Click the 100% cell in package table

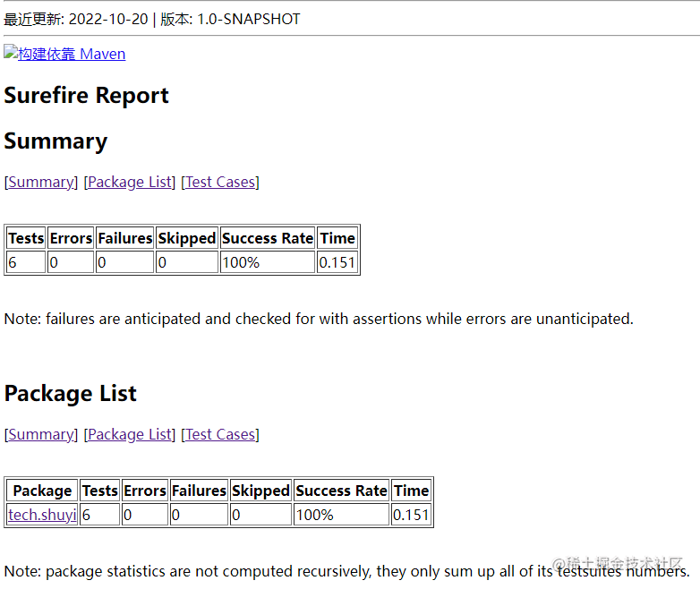point(342,515)
